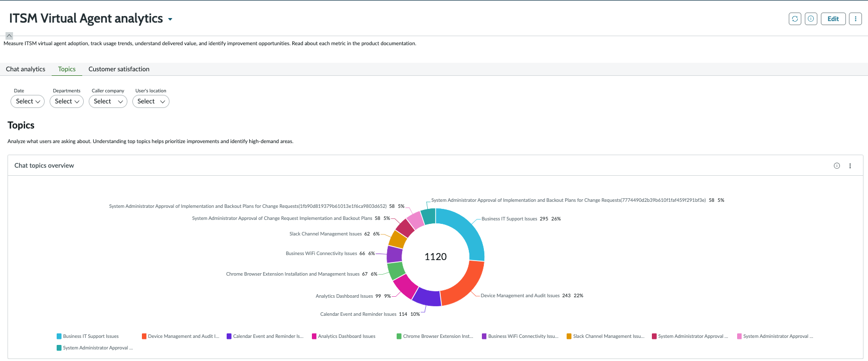This screenshot has width=868, height=361.
Task: Open Chat topics overview info icon
Action: (837, 166)
